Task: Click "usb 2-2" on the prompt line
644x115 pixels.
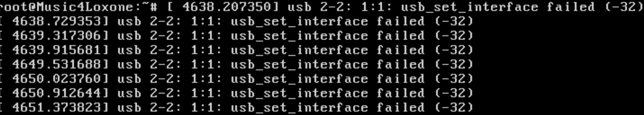Action: [320, 7]
